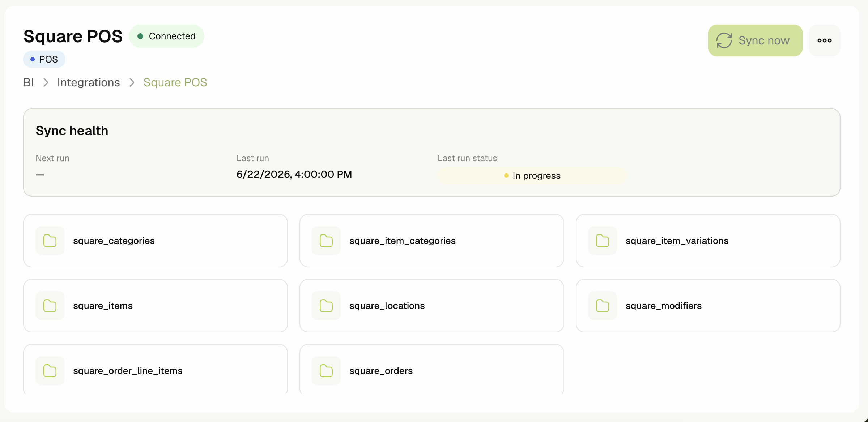Open the three-dots more options menu
Screen dimensions: 868x422
pyautogui.click(x=825, y=40)
